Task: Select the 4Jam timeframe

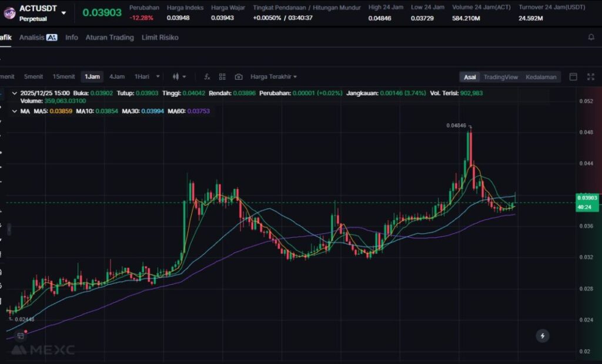Action: click(116, 77)
